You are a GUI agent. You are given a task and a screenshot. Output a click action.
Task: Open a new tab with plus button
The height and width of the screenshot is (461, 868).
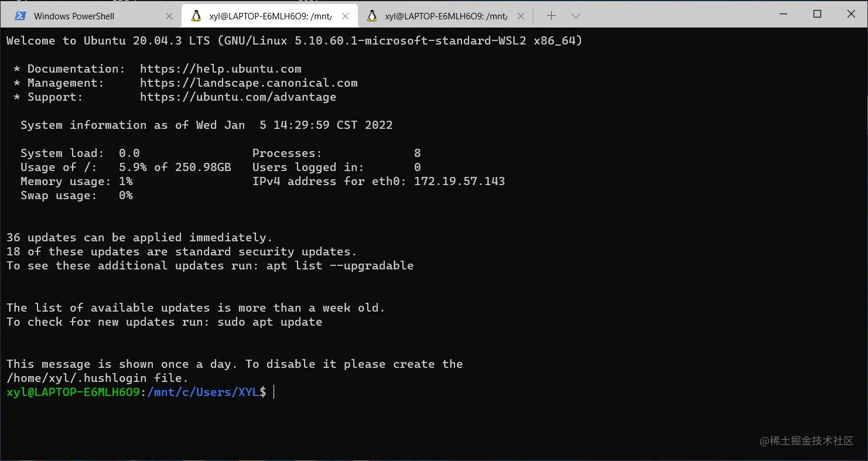tap(551, 16)
